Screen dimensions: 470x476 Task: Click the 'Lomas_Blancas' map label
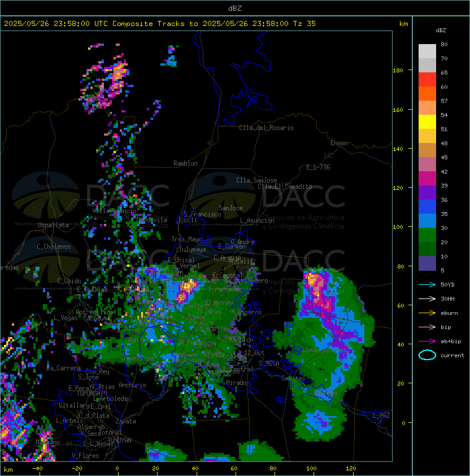pyautogui.click(x=324, y=350)
